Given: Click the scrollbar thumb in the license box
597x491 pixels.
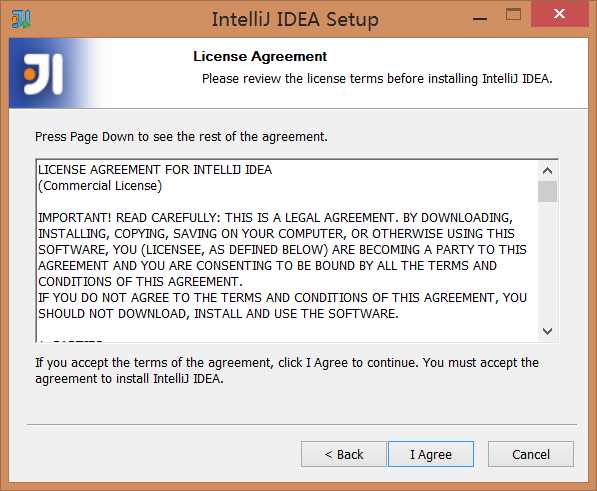Looking at the screenshot, I should [548, 191].
